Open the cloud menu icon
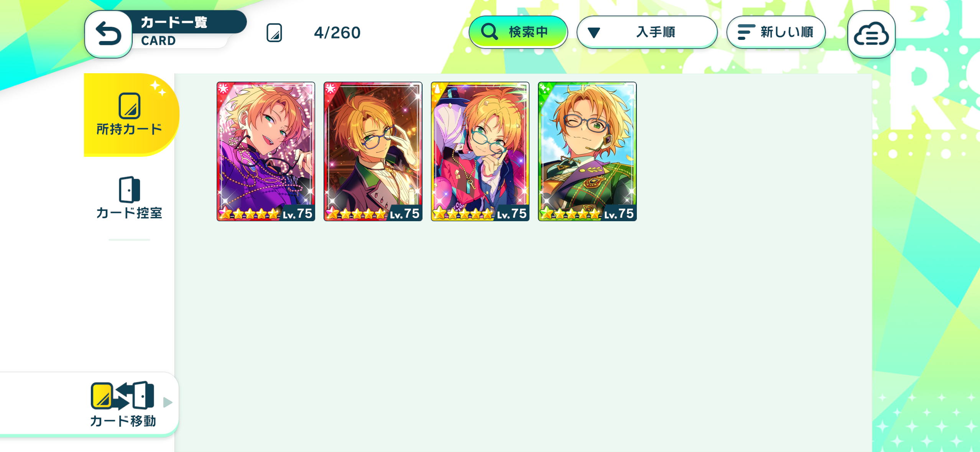The image size is (980, 452). [871, 34]
